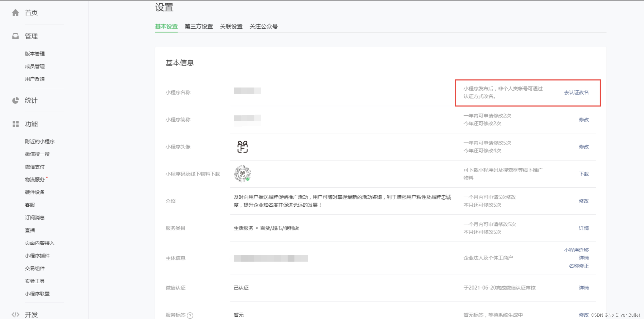Click the inbox icon beside 管理
This screenshot has width=644, height=319.
(x=15, y=36)
